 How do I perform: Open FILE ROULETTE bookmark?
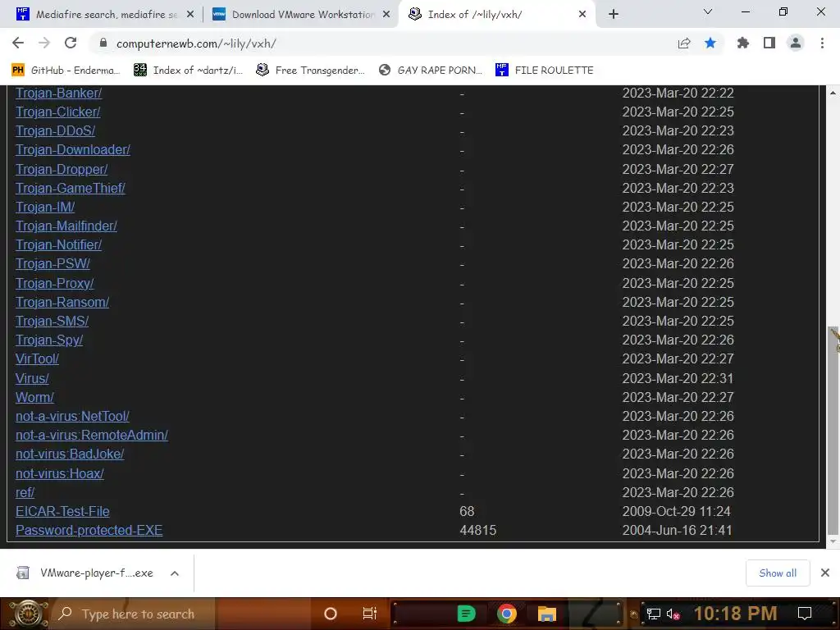[545, 71]
